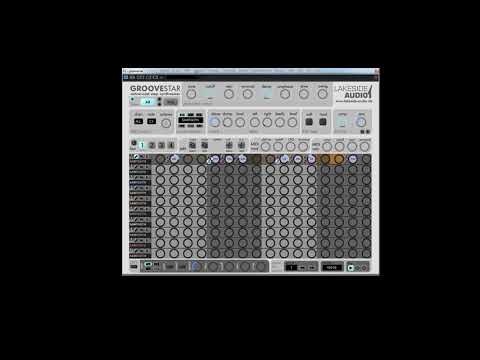
Task: Toggle lit step 2 in the top sequencer row
Action: point(174,159)
